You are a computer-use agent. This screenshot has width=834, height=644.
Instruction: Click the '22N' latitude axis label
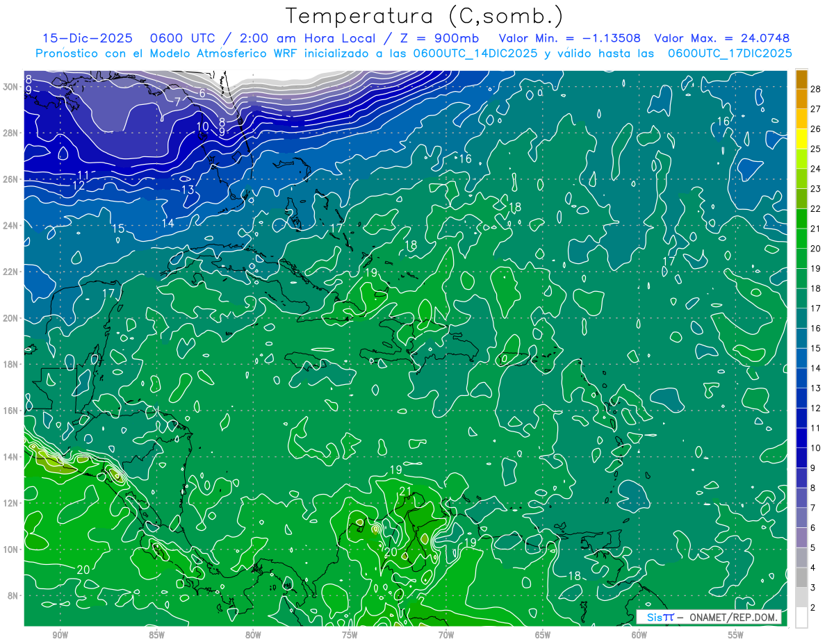pos(11,272)
